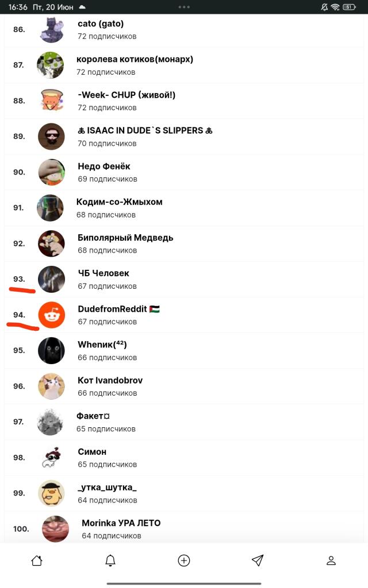Open -Week- CHUP (живой!) profile
The image size is (368, 588).
point(184,101)
